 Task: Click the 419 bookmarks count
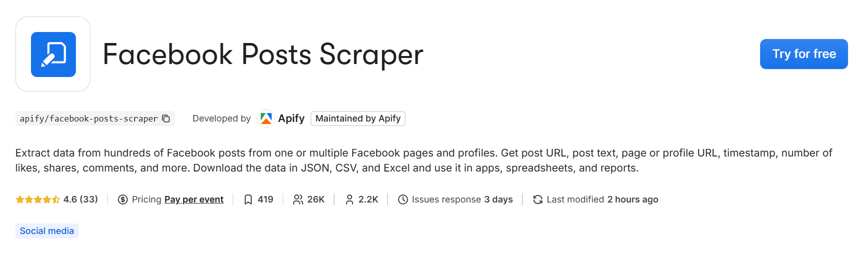pos(265,199)
